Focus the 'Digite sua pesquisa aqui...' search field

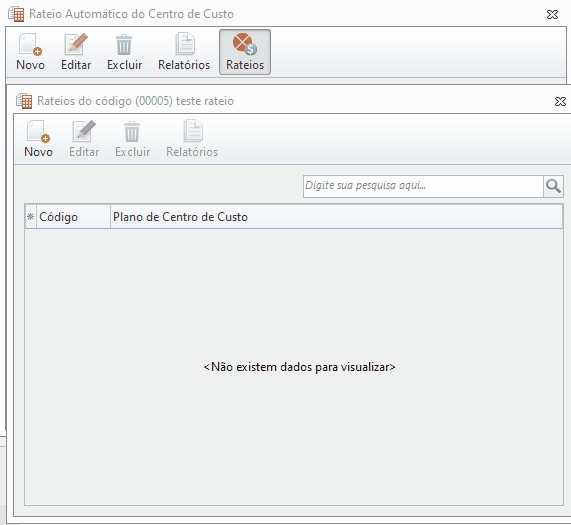coord(423,186)
